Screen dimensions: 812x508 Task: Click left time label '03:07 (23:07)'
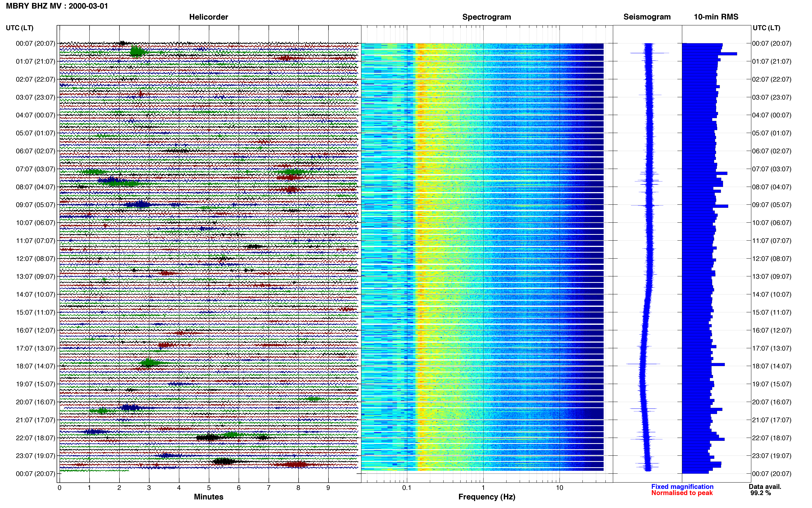click(36, 97)
